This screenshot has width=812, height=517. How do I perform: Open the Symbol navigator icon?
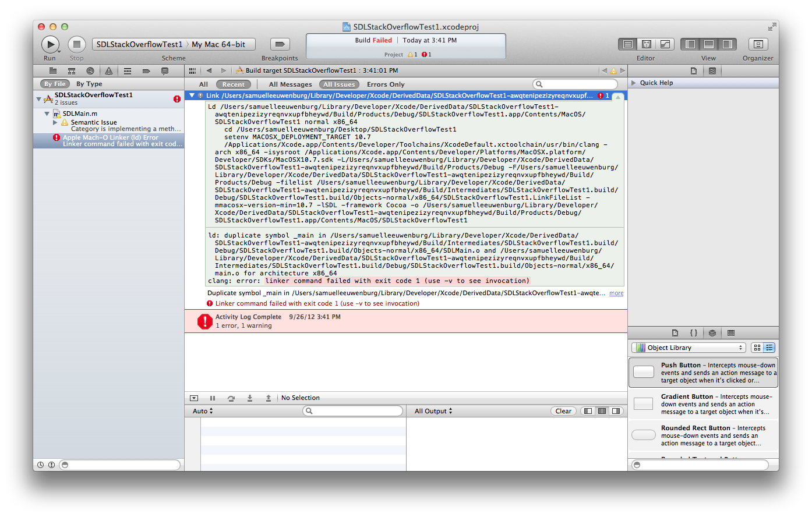pos(72,71)
